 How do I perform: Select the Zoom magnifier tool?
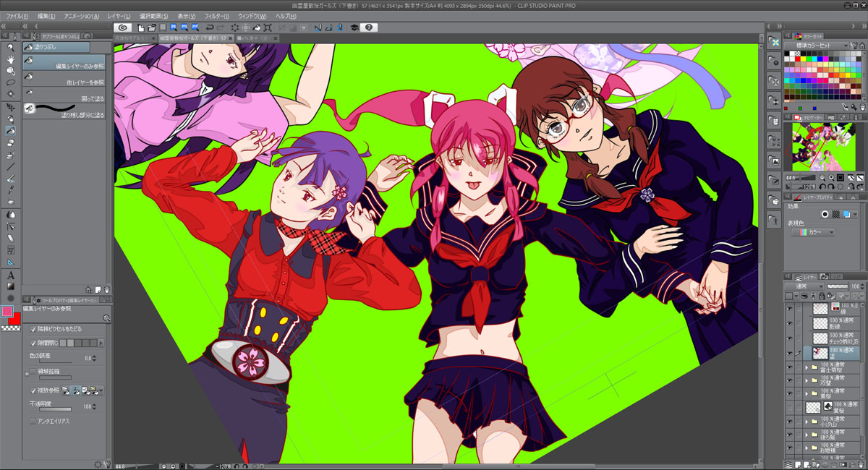[11, 47]
